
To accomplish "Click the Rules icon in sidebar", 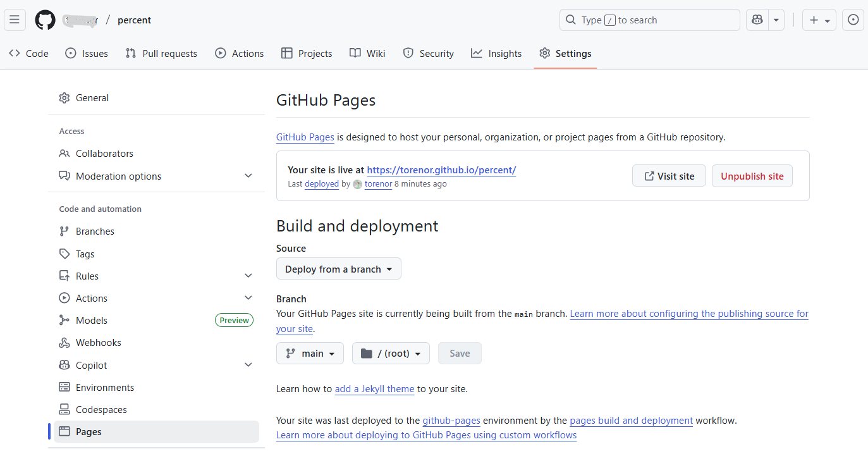I will [64, 276].
